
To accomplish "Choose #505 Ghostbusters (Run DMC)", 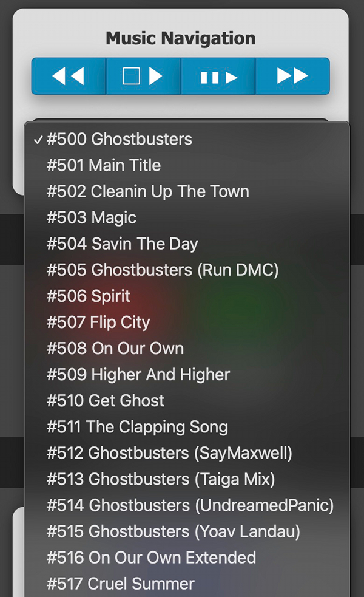I will [x=187, y=270].
